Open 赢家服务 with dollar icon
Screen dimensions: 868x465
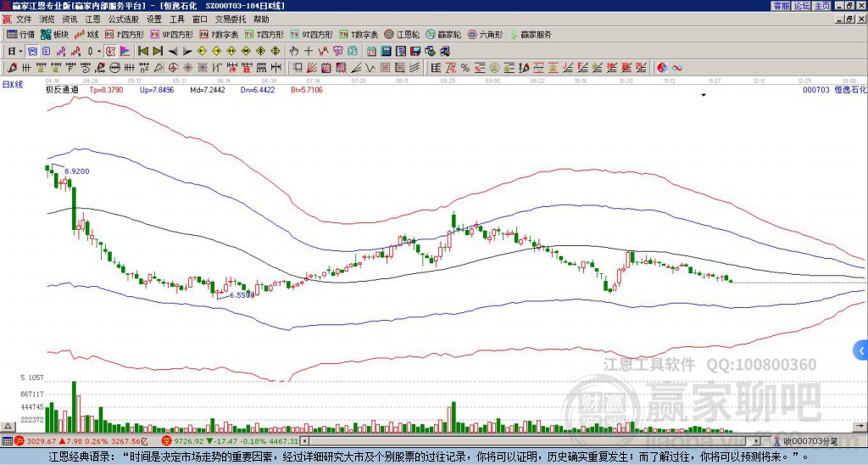(x=531, y=34)
